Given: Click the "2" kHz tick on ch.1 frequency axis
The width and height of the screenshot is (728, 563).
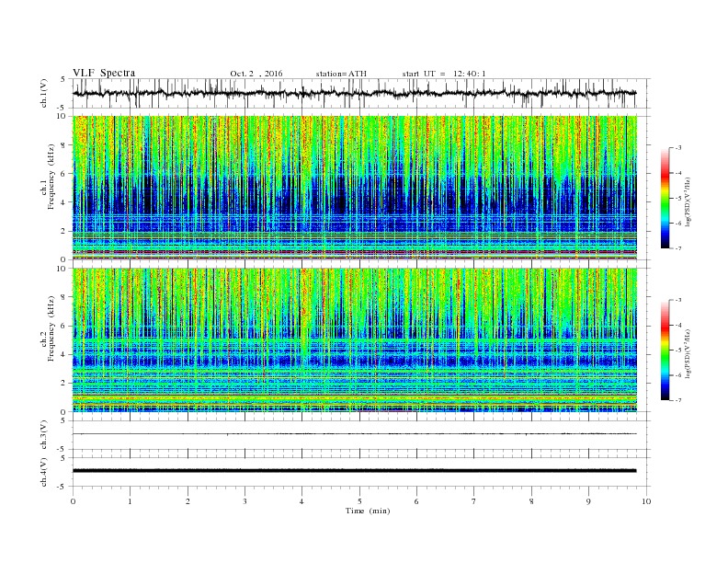Looking at the screenshot, I should pos(64,231).
